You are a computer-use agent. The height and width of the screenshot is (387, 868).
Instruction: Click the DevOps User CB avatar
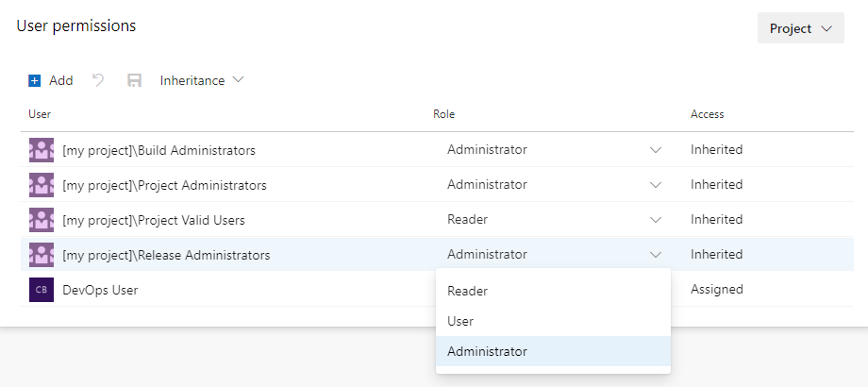42,290
